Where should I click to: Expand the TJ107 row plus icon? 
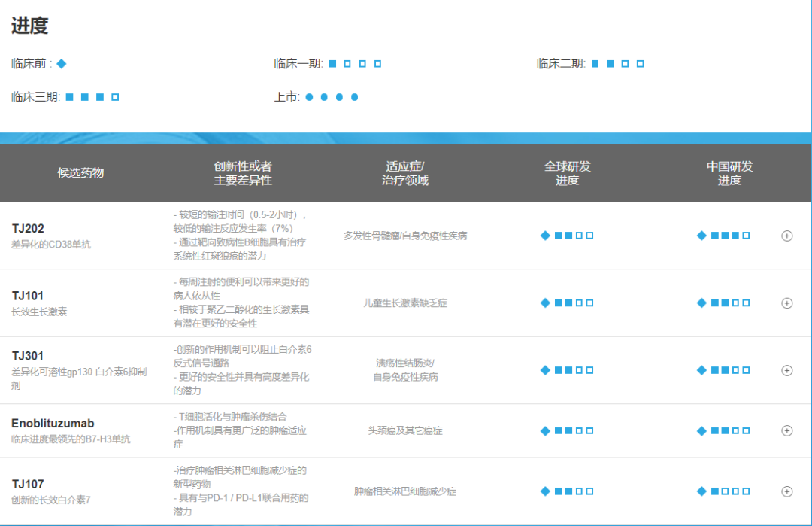coord(787,491)
